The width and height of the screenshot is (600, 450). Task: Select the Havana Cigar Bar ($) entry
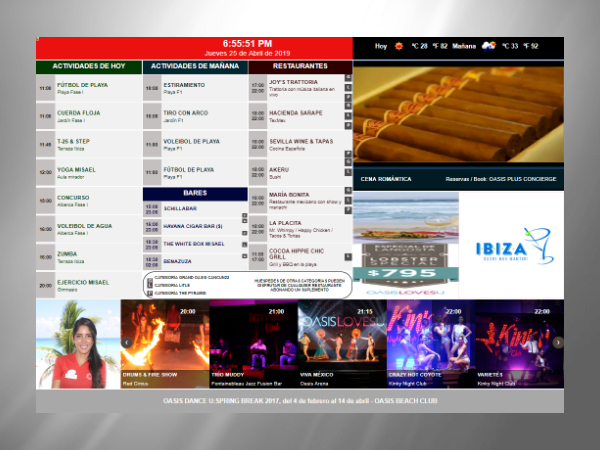195,227
